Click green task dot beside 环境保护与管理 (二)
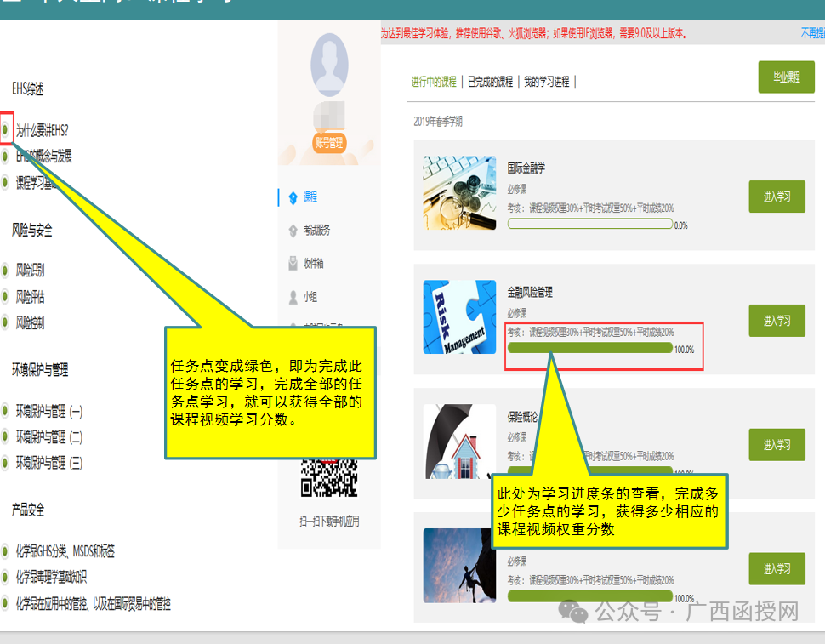Screen dimensions: 825x644 click(5, 436)
